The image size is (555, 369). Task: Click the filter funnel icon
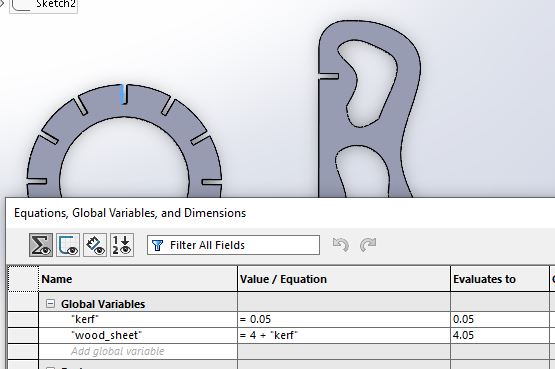click(x=157, y=245)
